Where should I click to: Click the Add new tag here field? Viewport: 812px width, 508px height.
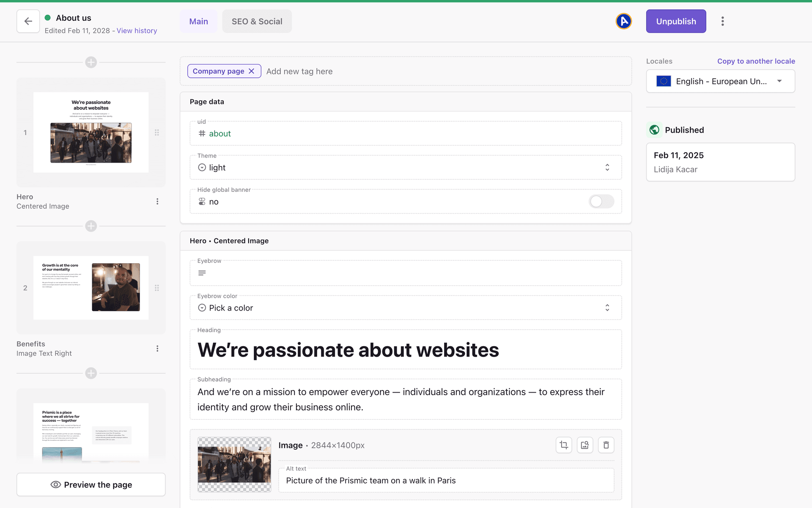tap(300, 71)
